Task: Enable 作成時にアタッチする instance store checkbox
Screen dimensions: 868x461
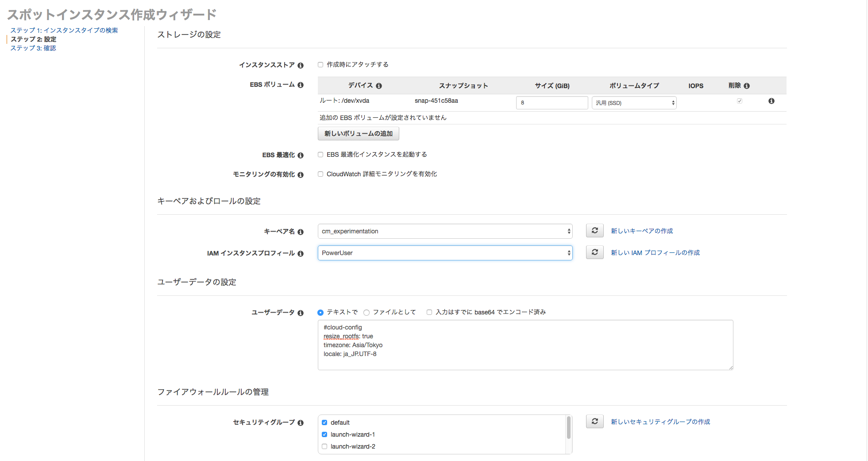Action: [x=320, y=65]
